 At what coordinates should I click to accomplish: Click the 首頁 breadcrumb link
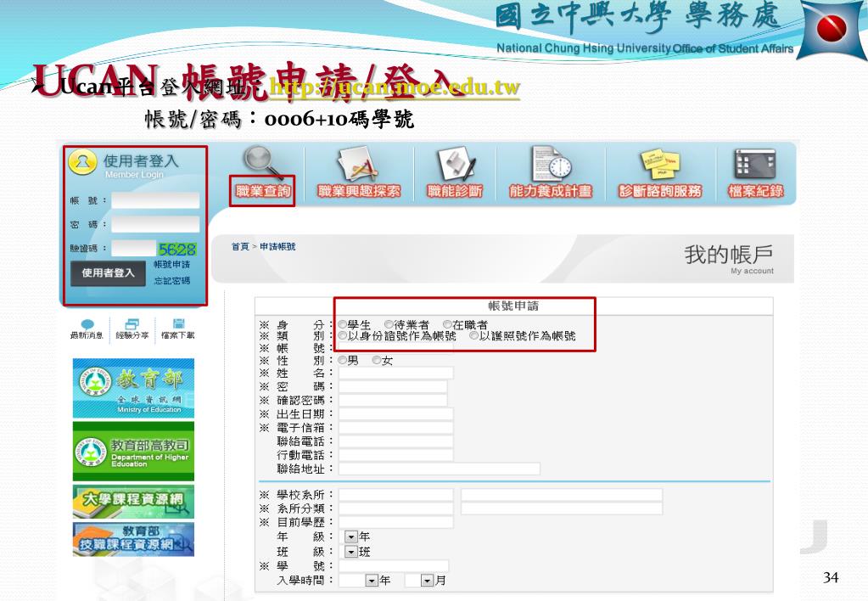(240, 246)
